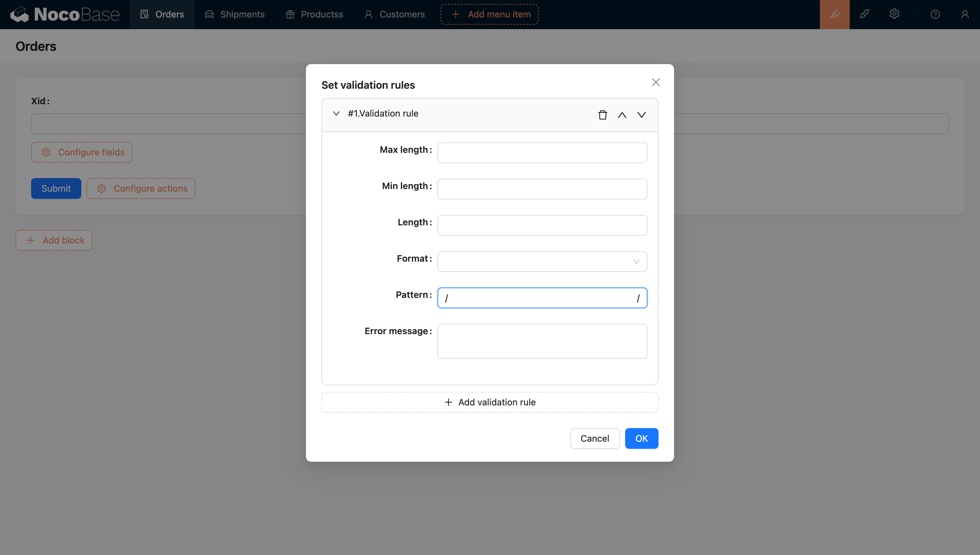Focus the Min length input
Viewport: 980px width, 555px height.
[x=542, y=189]
